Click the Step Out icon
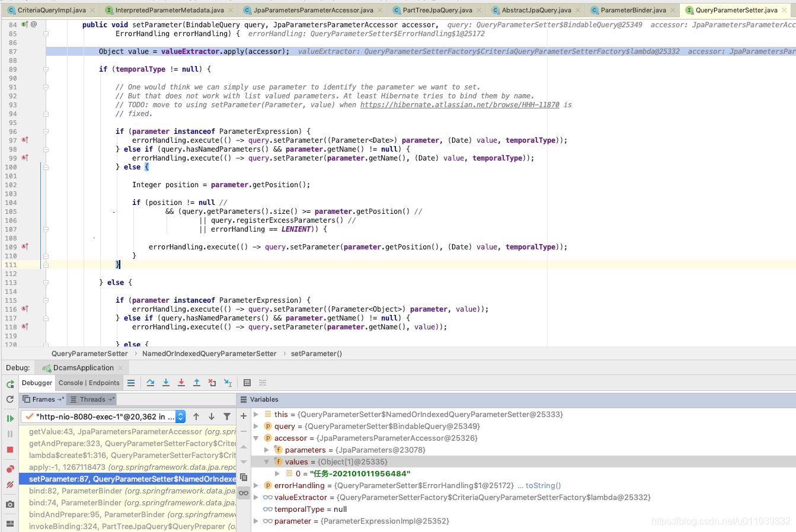 pos(197,383)
